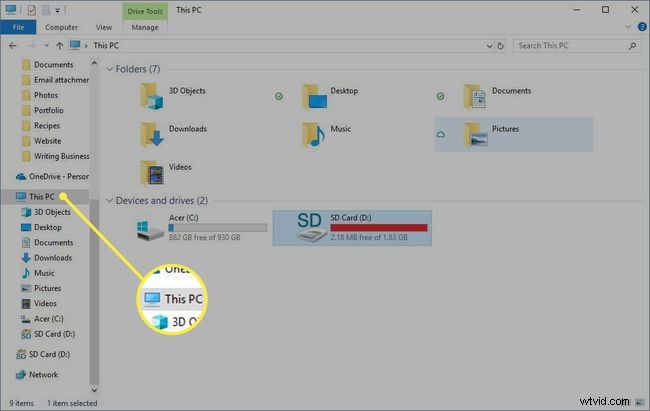This screenshot has height=411, width=650.
Task: Collapse the Devices and drives (2) group
Action: [x=109, y=201]
